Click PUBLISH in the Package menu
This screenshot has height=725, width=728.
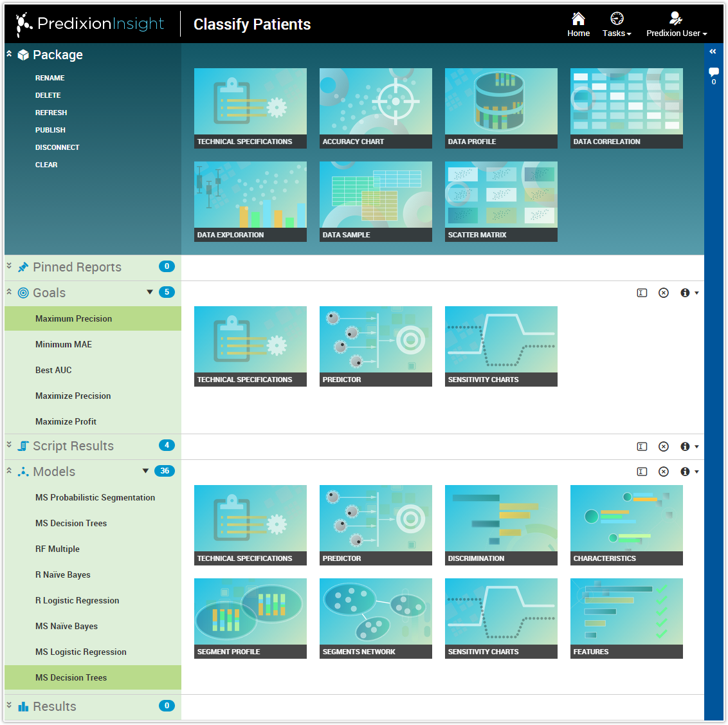50,130
